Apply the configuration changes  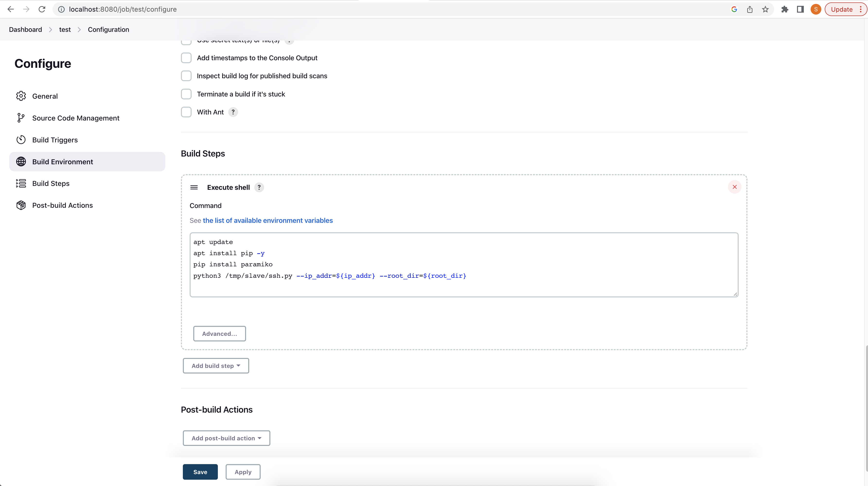[243, 472]
